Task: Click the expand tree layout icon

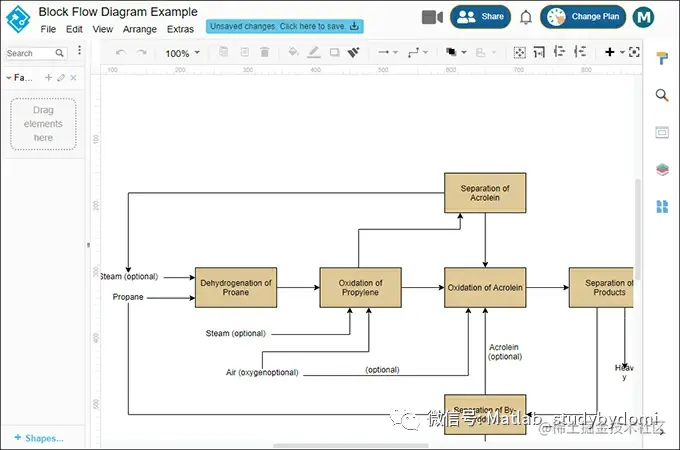Action: click(x=580, y=52)
